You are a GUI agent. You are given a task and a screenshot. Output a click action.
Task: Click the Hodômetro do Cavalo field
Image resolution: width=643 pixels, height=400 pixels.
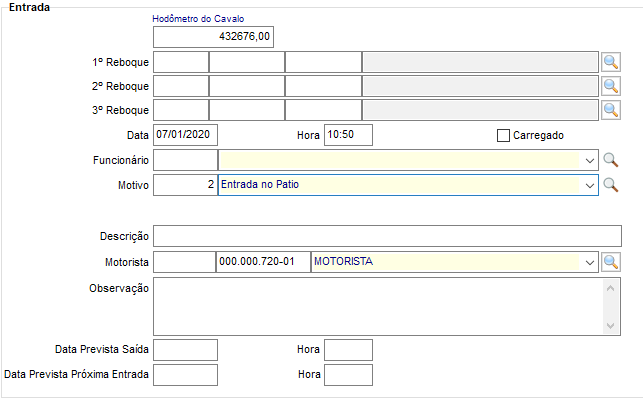(213, 37)
